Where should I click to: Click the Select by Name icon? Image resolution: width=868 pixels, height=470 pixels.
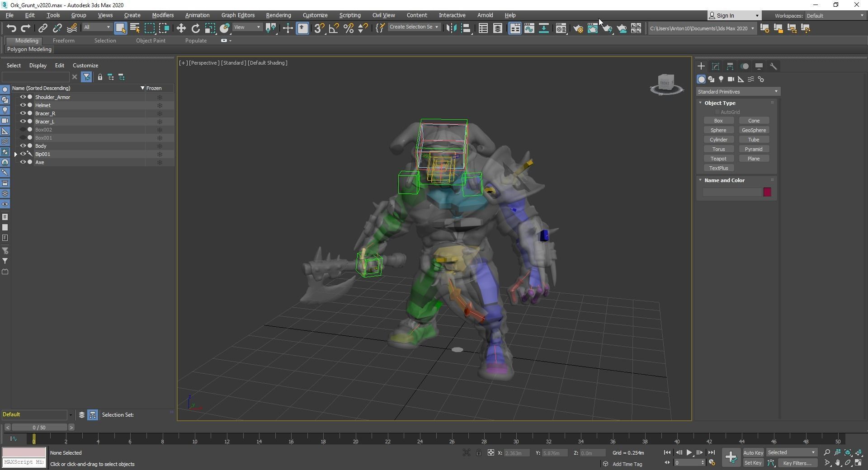[135, 28]
